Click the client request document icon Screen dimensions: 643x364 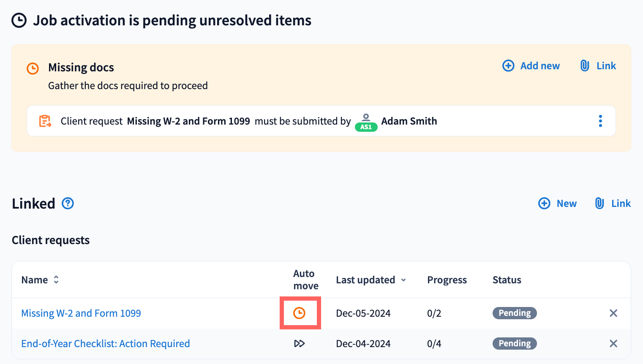coord(45,121)
